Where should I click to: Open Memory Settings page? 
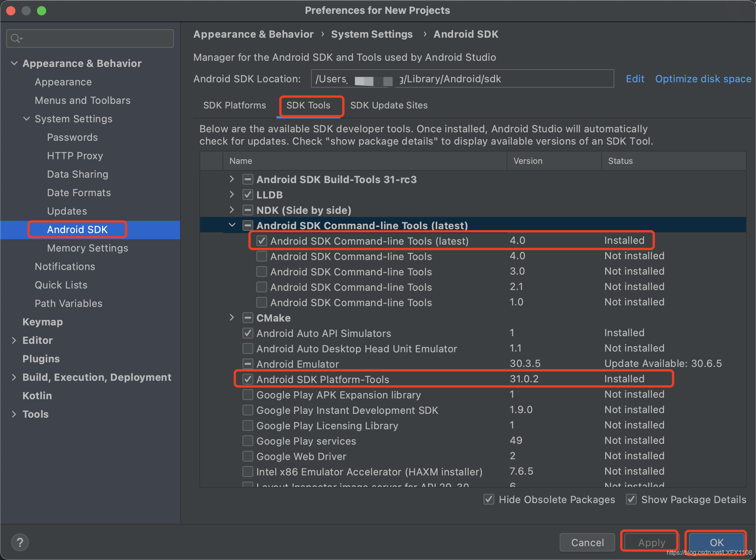click(87, 248)
